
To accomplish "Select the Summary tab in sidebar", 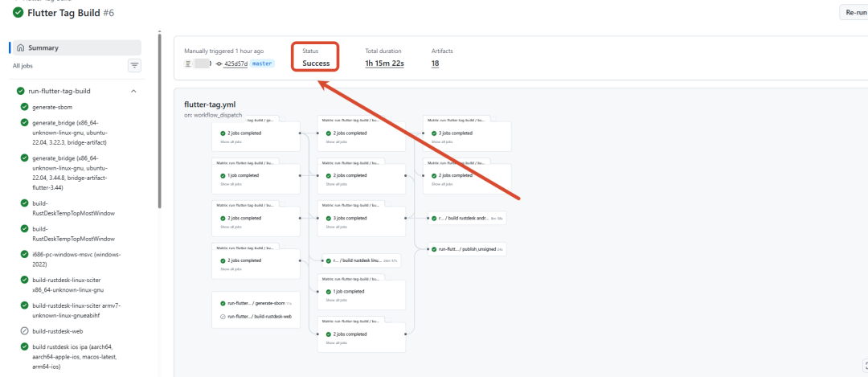I will pos(77,47).
